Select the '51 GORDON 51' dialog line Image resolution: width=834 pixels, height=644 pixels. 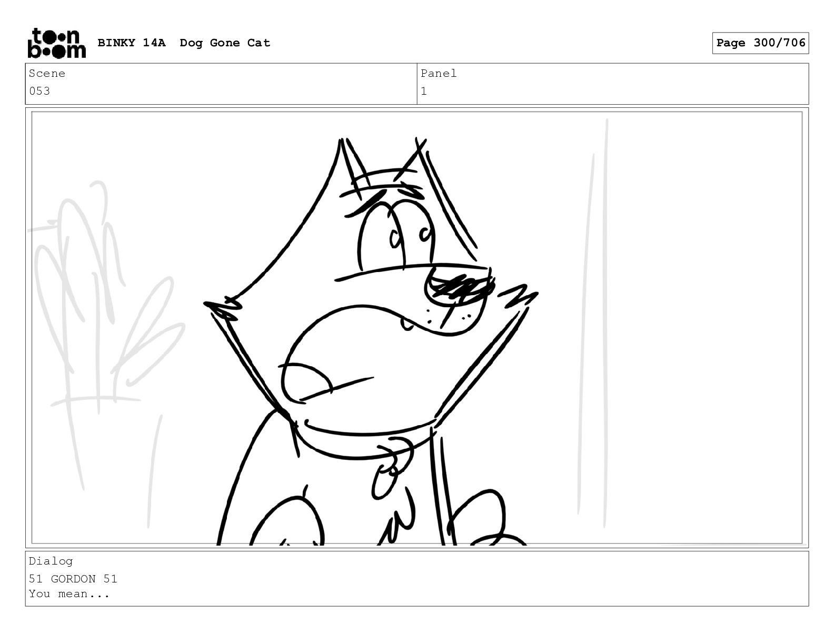73,579
